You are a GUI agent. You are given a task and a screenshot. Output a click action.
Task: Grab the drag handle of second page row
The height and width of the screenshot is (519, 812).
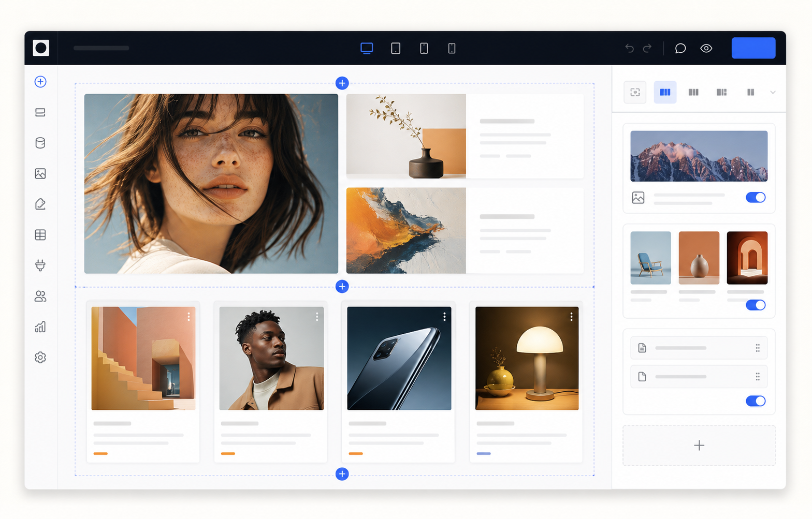click(x=758, y=377)
